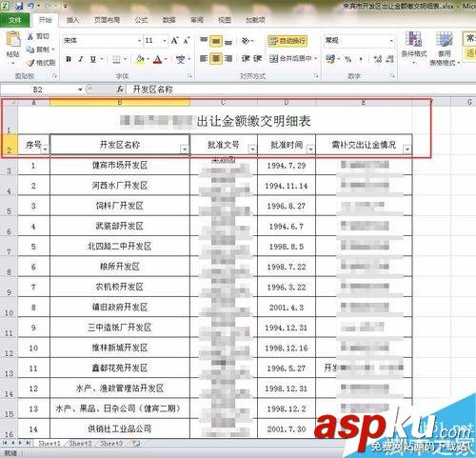The image size is (476, 458).
Task: Switch to the 页面布局 tab
Action: pos(108,20)
